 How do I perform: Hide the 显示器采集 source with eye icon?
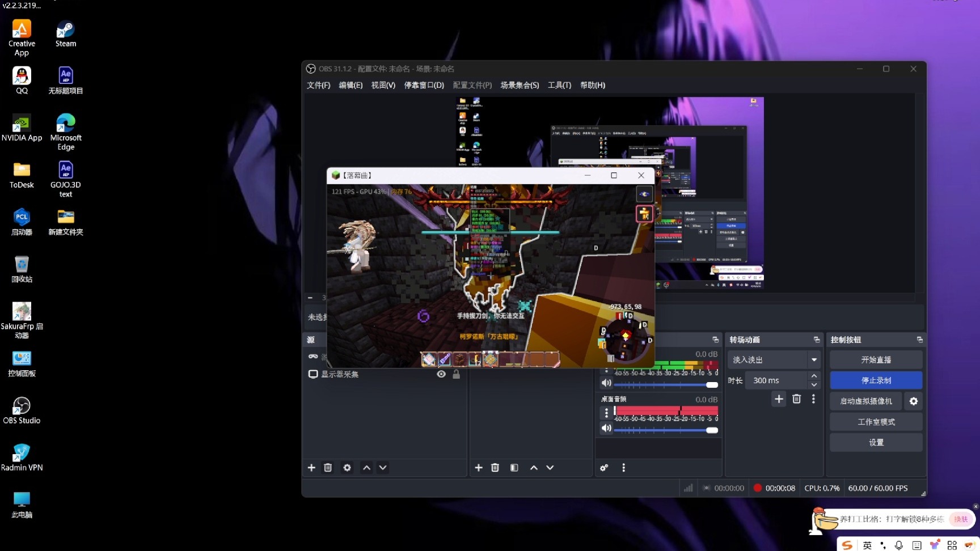click(441, 374)
